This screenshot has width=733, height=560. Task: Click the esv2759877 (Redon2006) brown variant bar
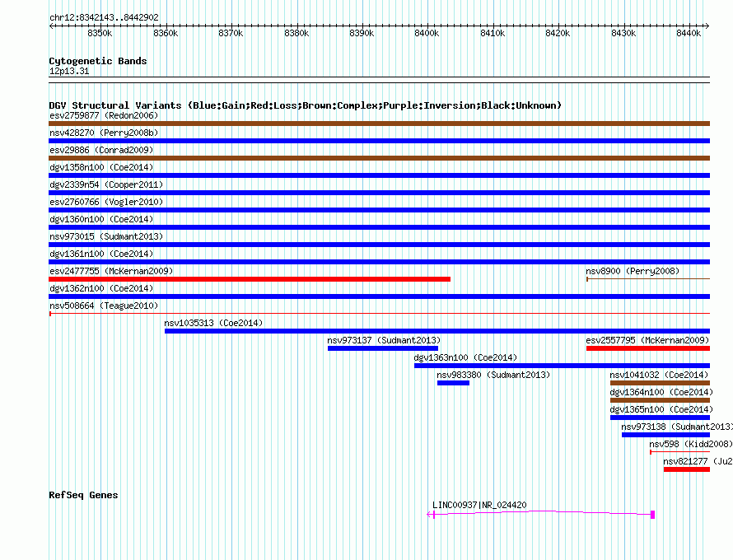point(379,124)
